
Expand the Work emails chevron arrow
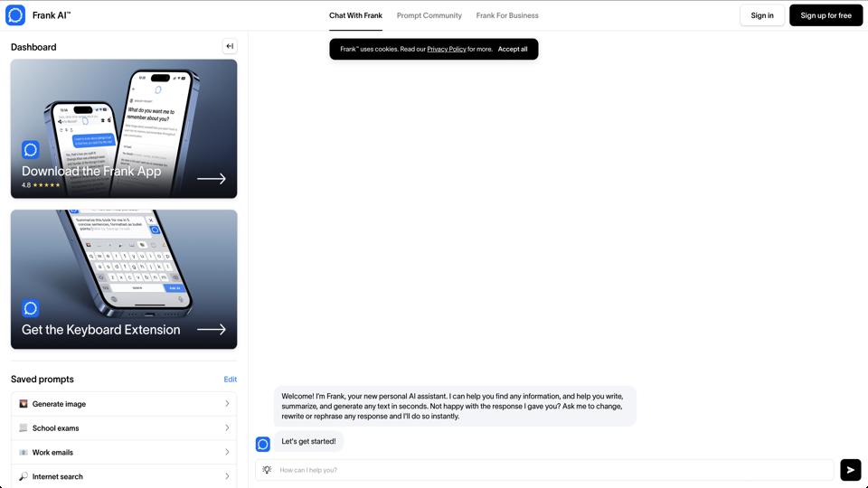click(227, 452)
